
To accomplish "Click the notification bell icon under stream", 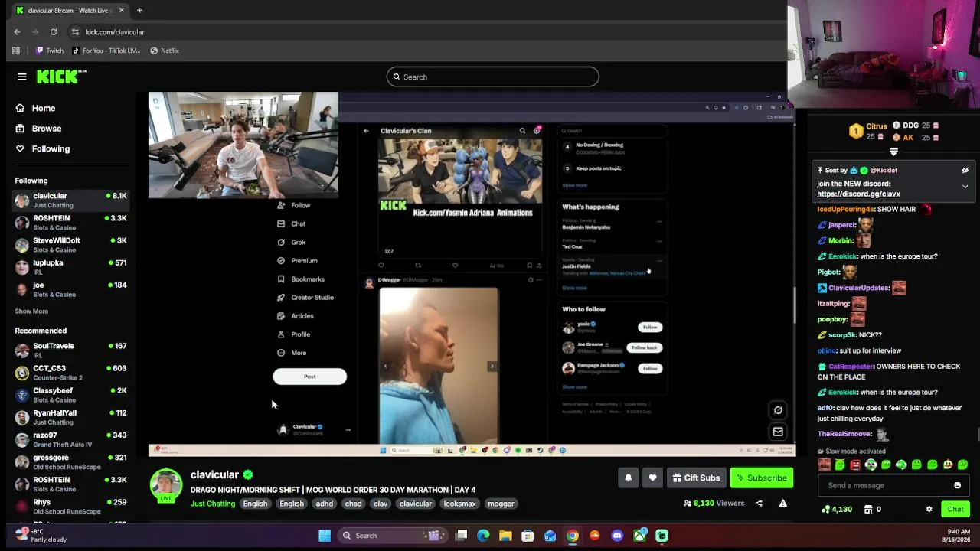I will (x=628, y=478).
